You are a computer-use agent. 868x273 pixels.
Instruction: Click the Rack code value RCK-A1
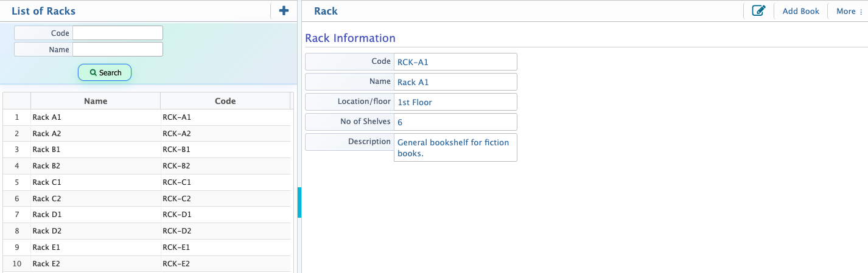(x=455, y=62)
